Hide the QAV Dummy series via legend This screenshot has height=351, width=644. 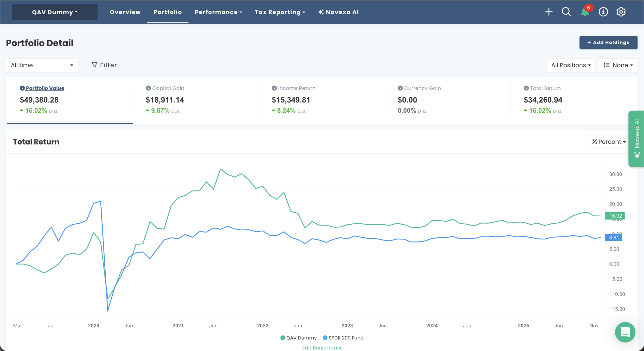tap(298, 338)
